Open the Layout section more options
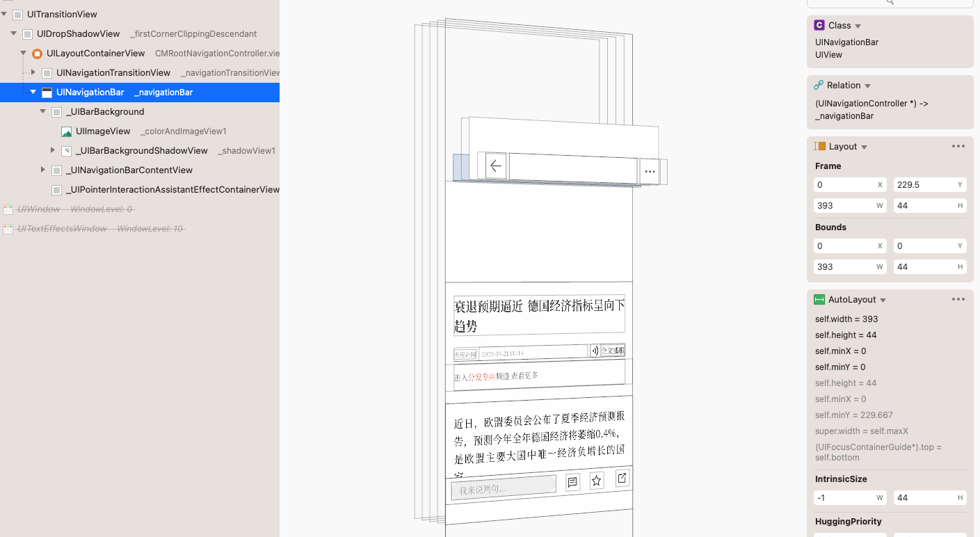Screen dimensions: 980x537 point(958,146)
